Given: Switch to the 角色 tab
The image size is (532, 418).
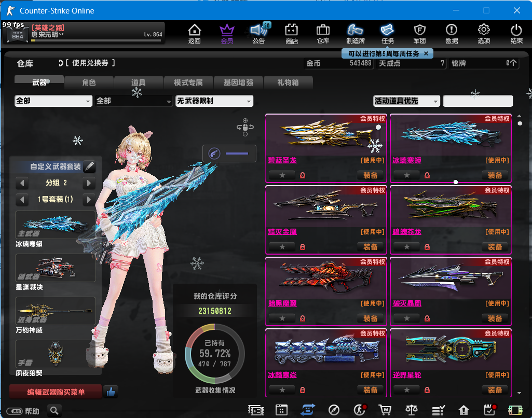Looking at the screenshot, I should coord(89,82).
